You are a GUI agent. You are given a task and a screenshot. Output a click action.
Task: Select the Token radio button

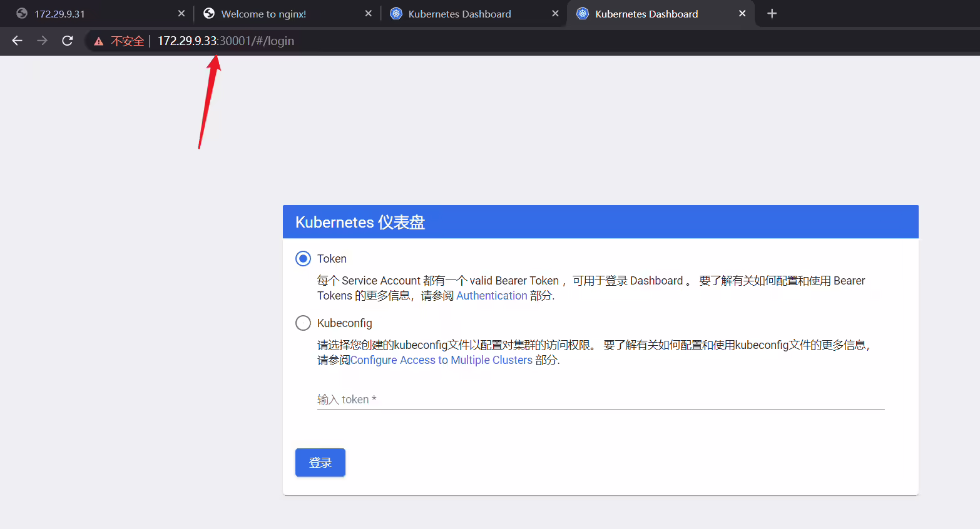click(x=303, y=259)
